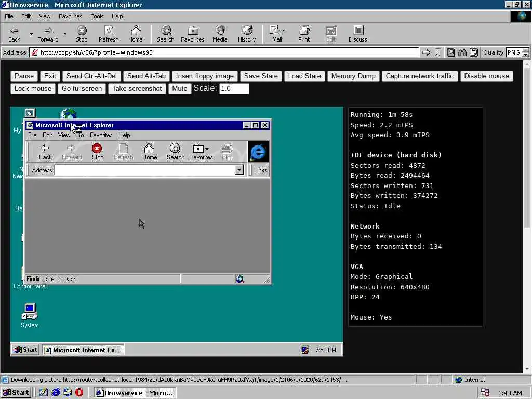Viewport: 532px width, 399px height.
Task: Click the Exit emulator button
Action: pyautogui.click(x=50, y=76)
